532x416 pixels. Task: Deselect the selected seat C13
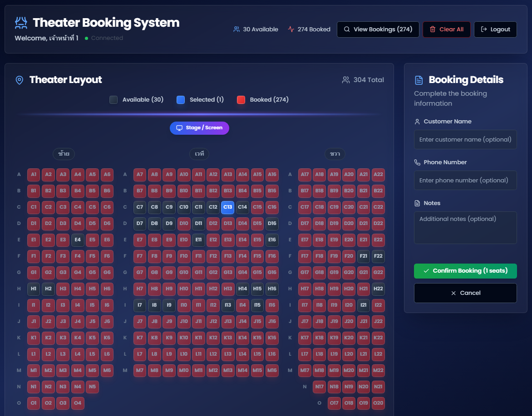point(228,207)
